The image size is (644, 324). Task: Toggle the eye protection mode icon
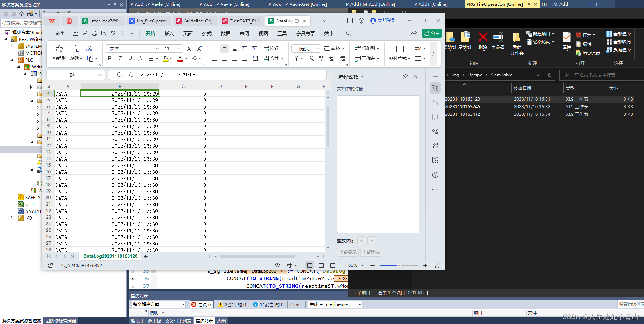(277, 265)
